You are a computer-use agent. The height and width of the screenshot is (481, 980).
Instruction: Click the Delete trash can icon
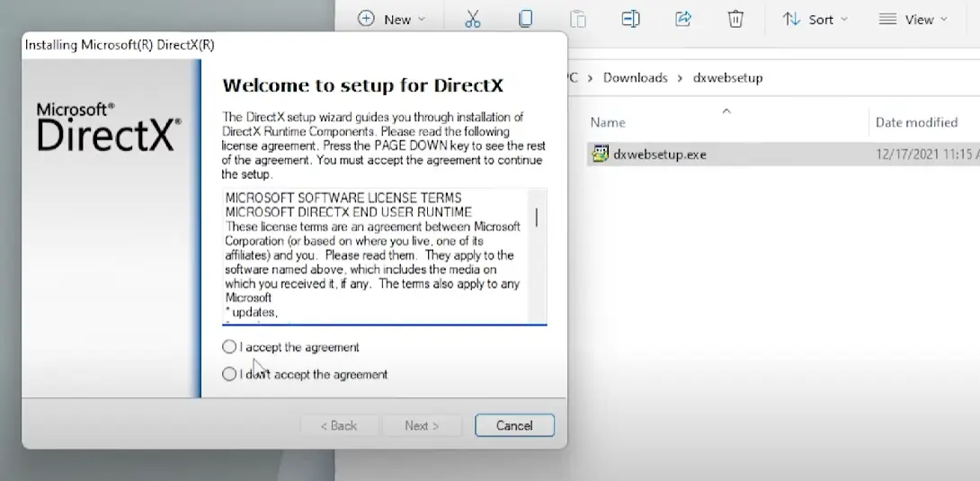(735, 19)
